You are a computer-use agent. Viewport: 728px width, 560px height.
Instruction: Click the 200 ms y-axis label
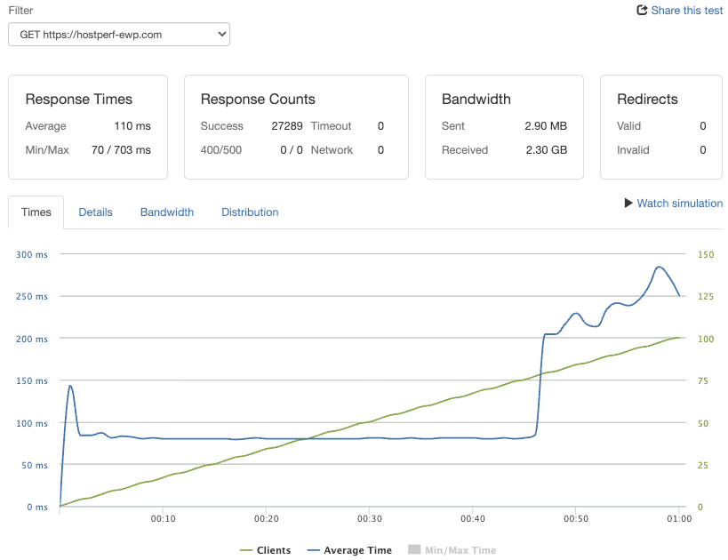click(32, 339)
